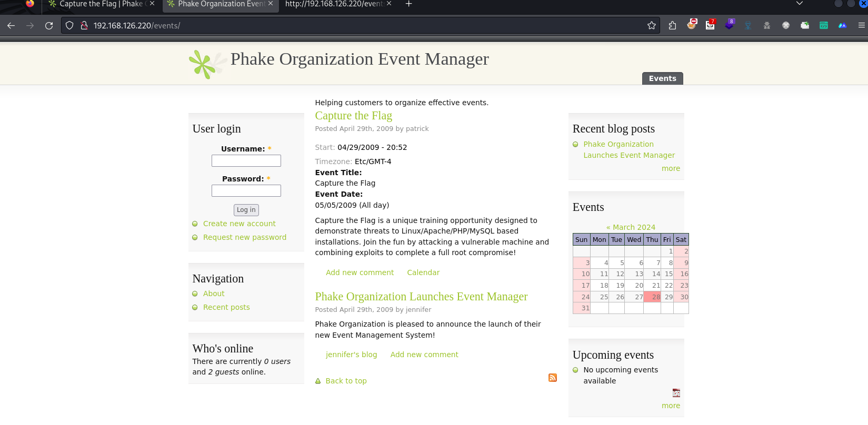
Task: Select highlighted day 28 in the calendar
Action: [652, 297]
